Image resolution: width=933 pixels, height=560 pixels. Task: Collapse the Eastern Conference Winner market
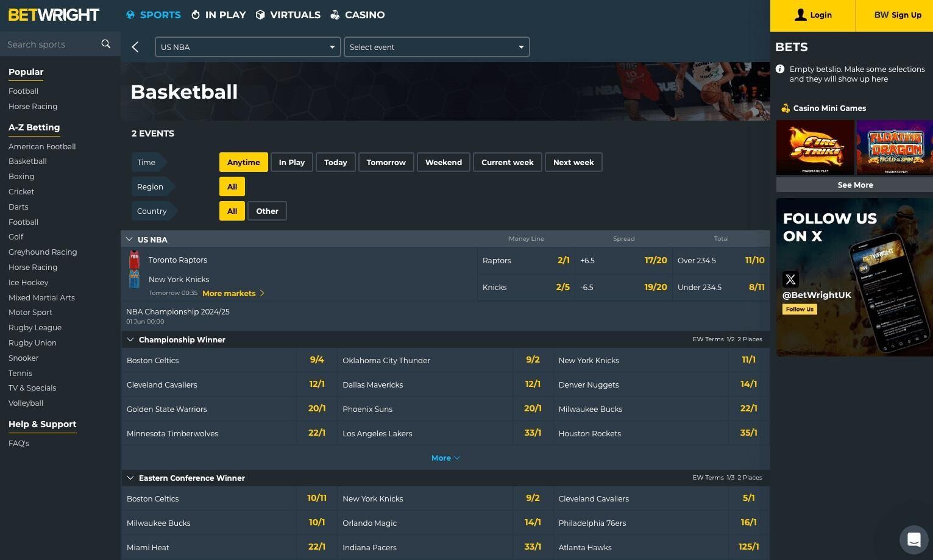(130, 478)
